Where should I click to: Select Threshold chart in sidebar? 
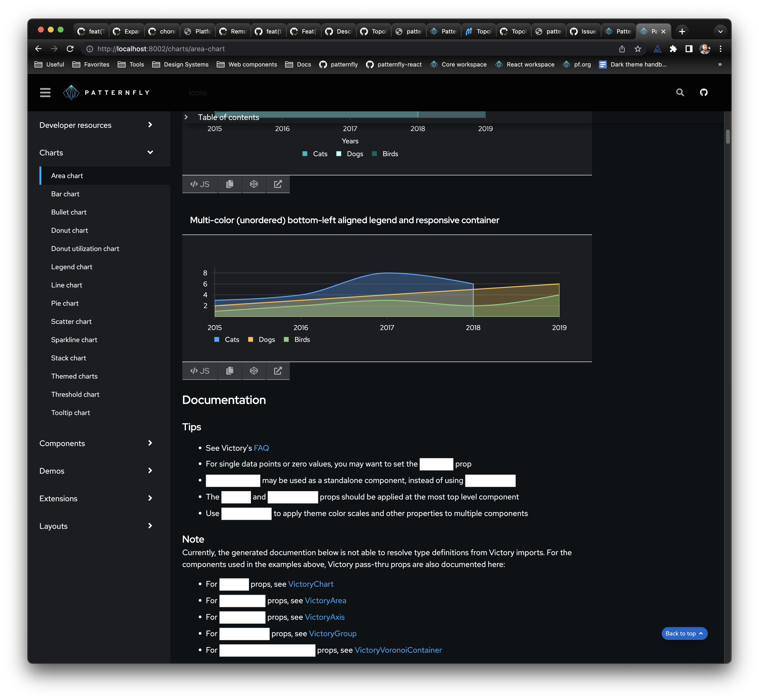coord(75,394)
